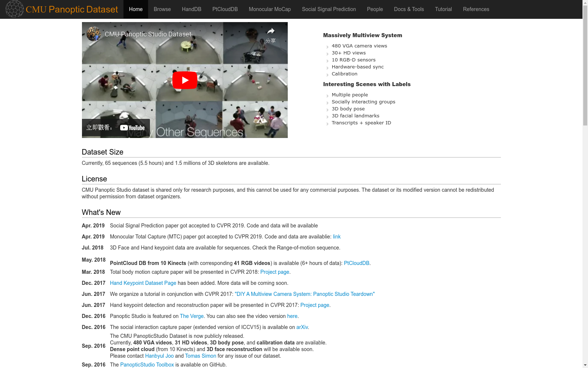Click the 'Hardware-based sync' text
Screen dimensions: 588x368
click(x=358, y=67)
